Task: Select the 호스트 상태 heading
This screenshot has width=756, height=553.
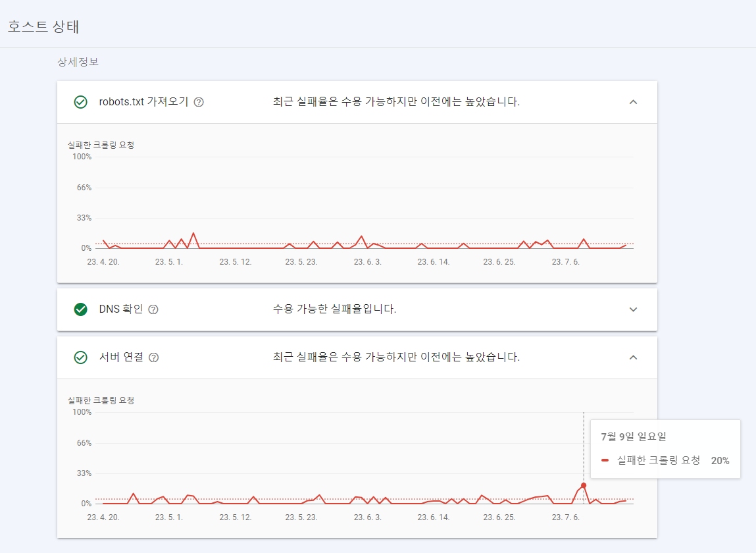Action: [x=42, y=27]
